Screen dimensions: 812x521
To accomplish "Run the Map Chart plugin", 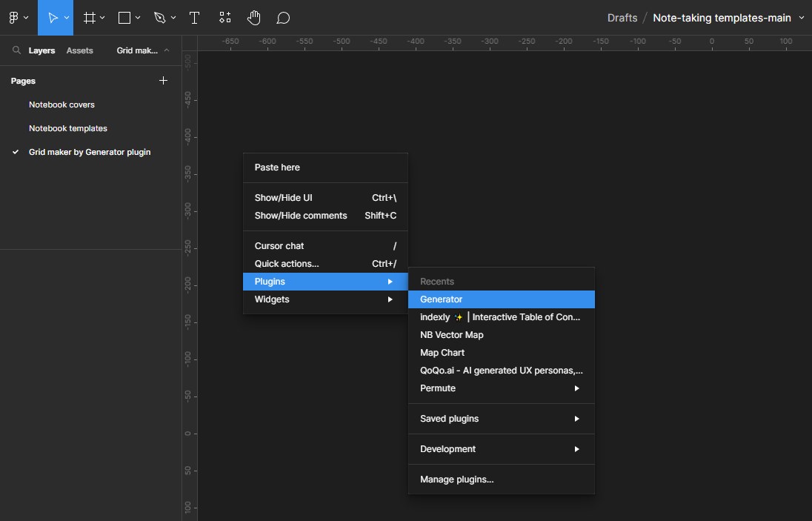I will click(x=502, y=353).
